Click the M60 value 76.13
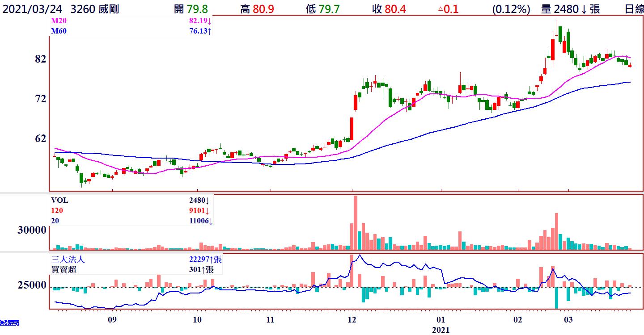Screen dimensions: 644x335 [200, 31]
